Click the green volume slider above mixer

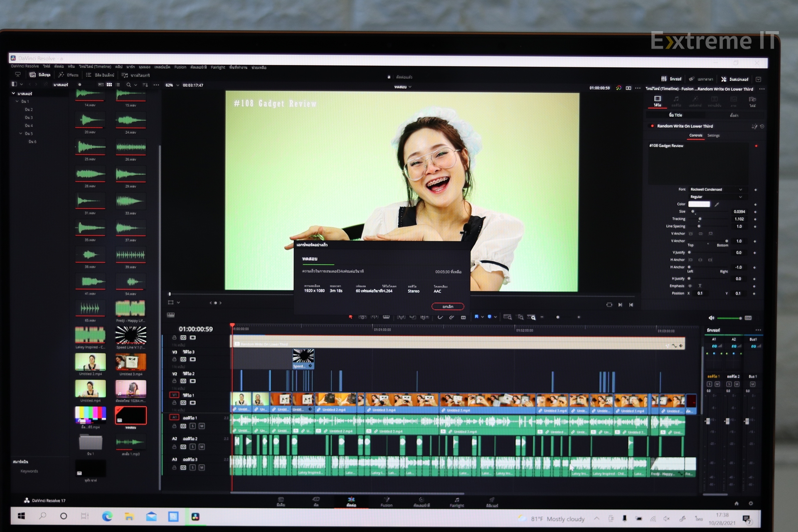pyautogui.click(x=729, y=318)
